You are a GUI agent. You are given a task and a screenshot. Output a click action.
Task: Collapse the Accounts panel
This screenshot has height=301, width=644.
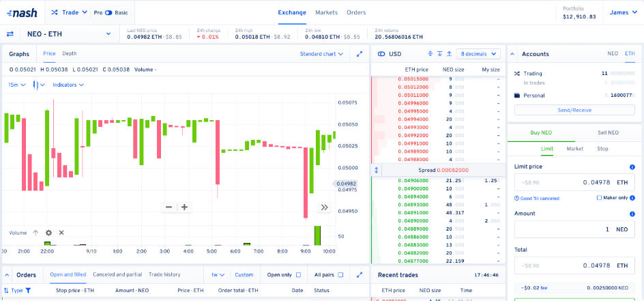pos(512,54)
